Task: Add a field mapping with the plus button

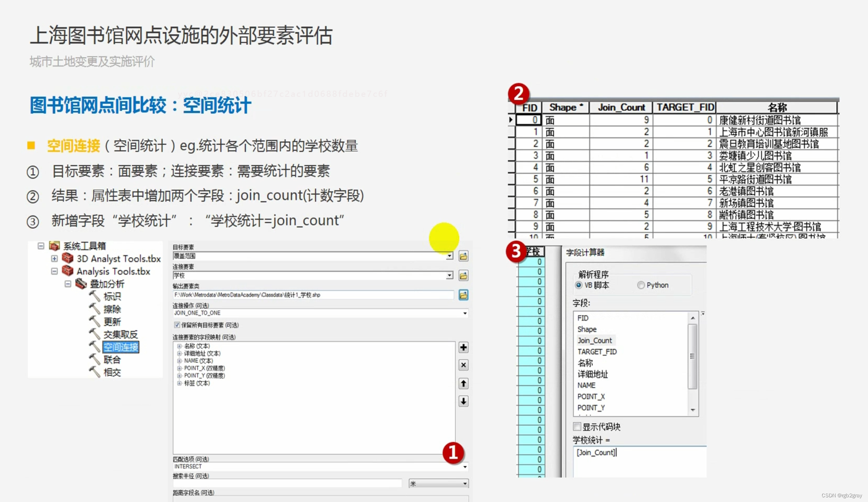Action: click(463, 347)
